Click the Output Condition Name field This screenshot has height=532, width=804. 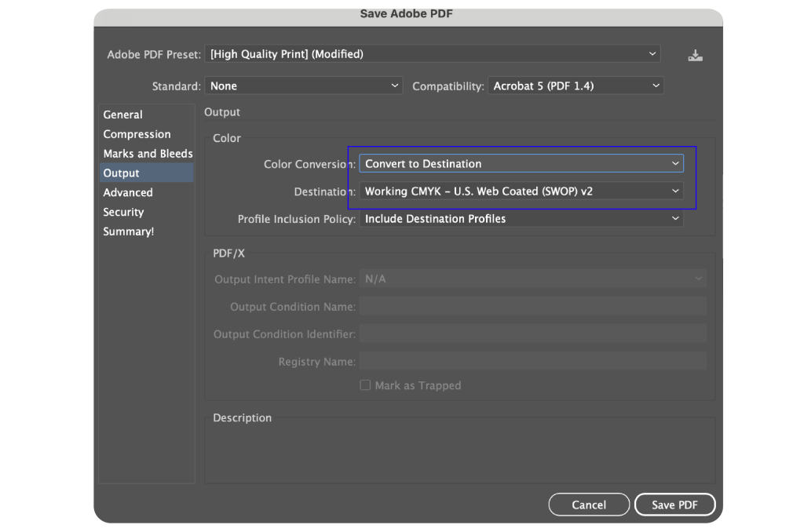[532, 307]
